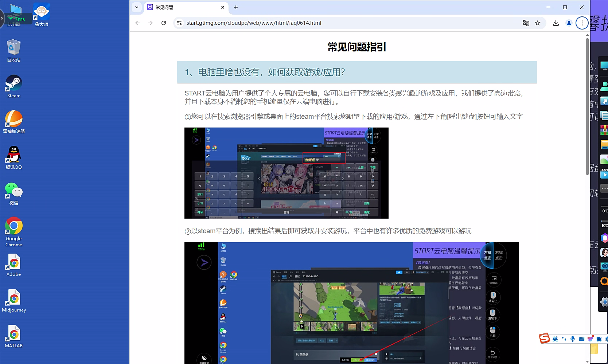
Task: Open the 微信 WeChat desktop icon
Action: [x=14, y=193]
